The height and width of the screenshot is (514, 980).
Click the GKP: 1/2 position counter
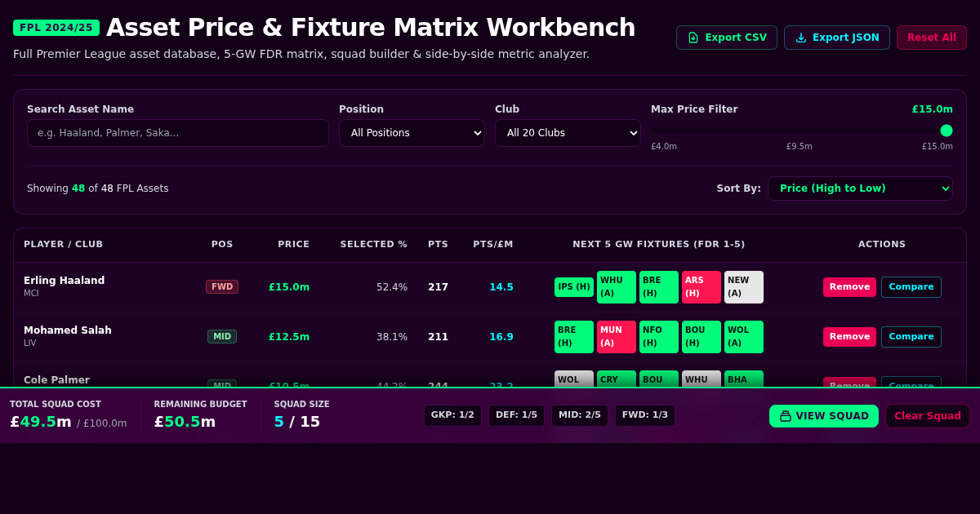(452, 415)
